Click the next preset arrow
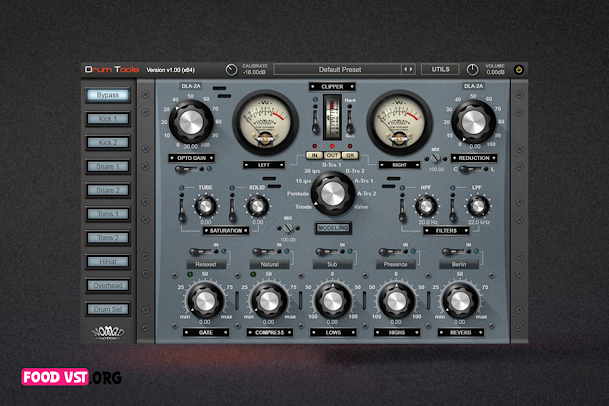The width and height of the screenshot is (609, 406). pos(411,70)
